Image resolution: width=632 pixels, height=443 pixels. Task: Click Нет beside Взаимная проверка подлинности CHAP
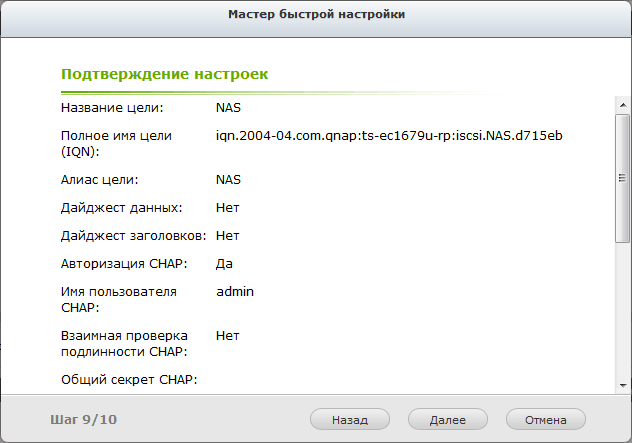coord(227,335)
